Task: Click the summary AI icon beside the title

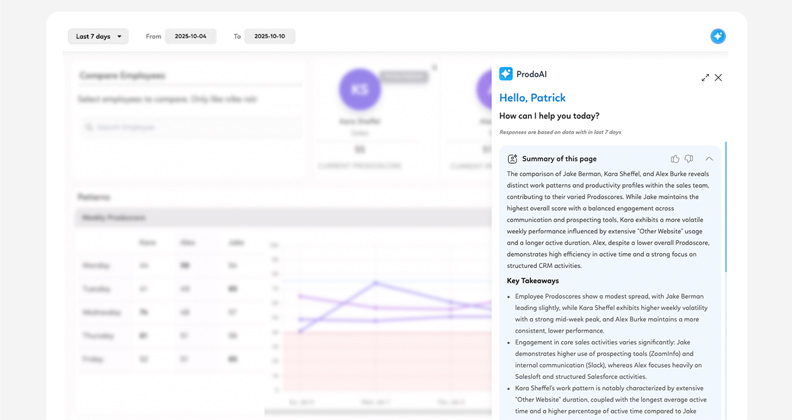Action: click(x=512, y=159)
